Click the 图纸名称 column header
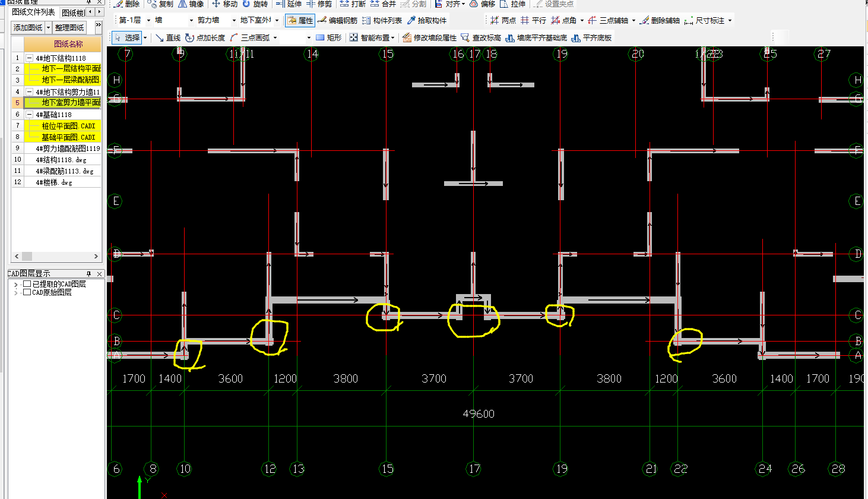The width and height of the screenshot is (868, 499). pyautogui.click(x=63, y=44)
